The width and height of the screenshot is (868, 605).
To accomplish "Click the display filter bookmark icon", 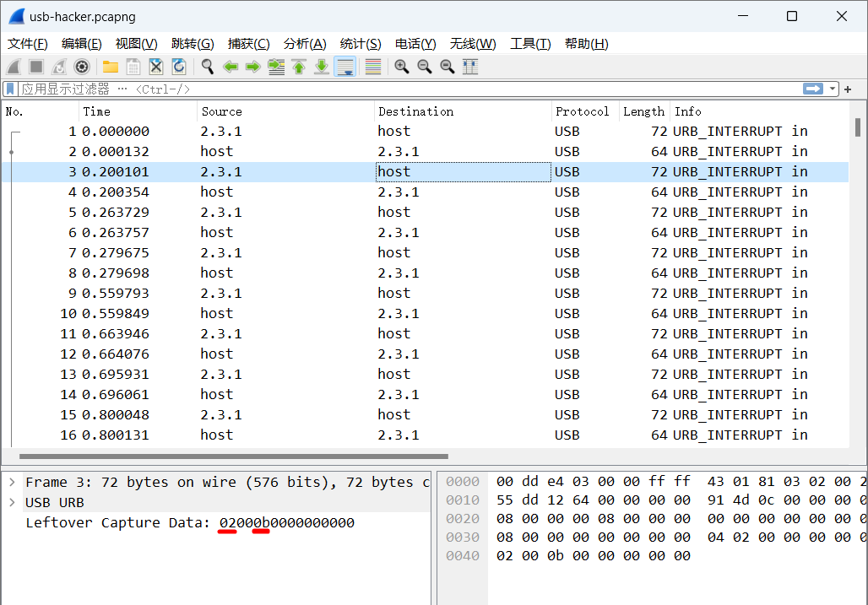I will pos(10,89).
